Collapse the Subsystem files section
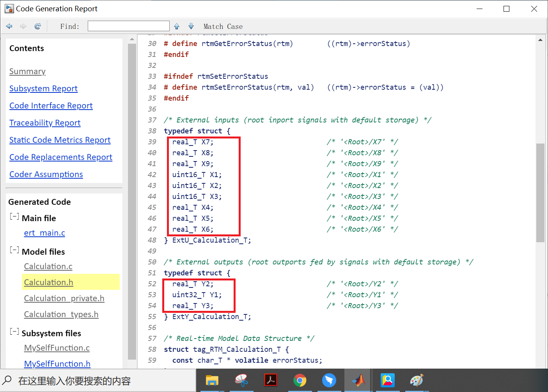The height and width of the screenshot is (392, 548). tap(14, 332)
